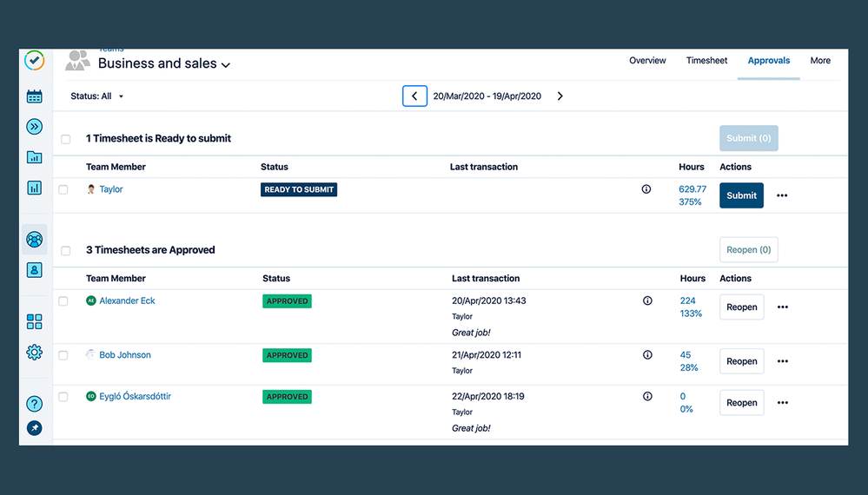The image size is (868, 495).
Task: Open Alexander Eck's member link
Action: [127, 300]
